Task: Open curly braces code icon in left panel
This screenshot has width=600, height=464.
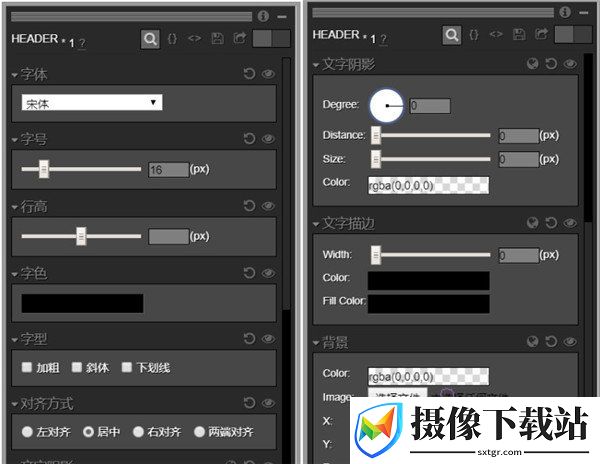Action: 172,39
